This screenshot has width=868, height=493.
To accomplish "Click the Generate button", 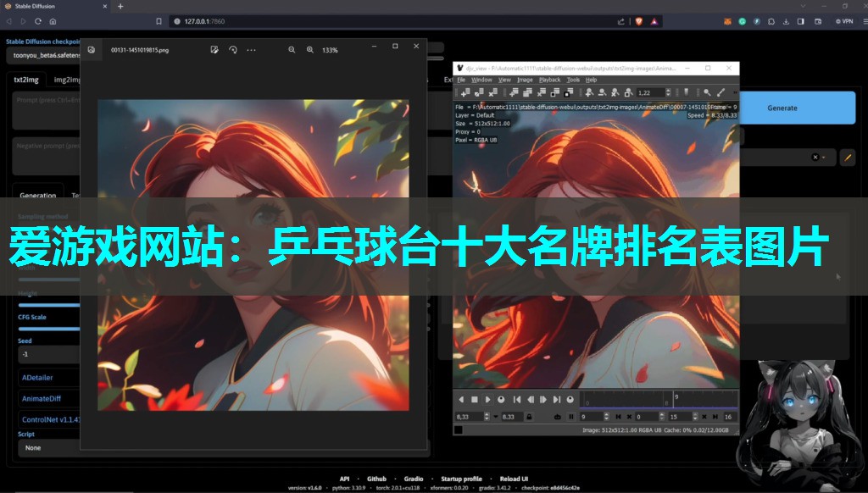I will point(782,108).
